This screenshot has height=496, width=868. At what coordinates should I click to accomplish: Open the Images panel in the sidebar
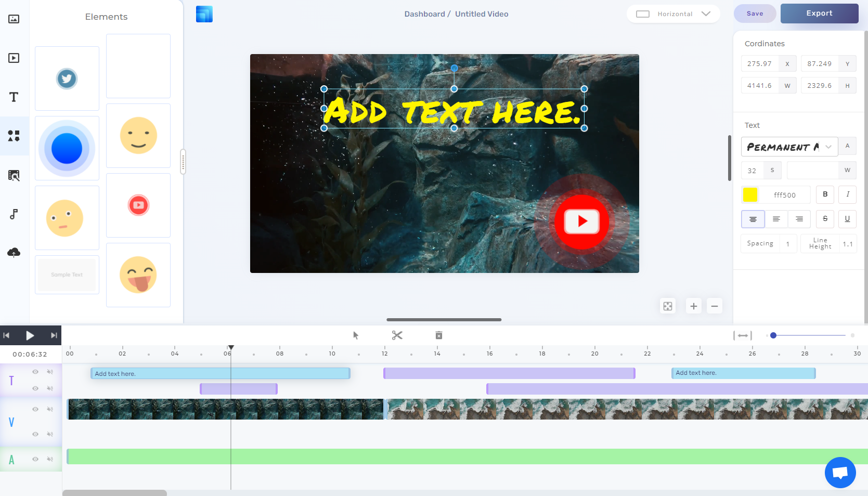[x=14, y=19]
